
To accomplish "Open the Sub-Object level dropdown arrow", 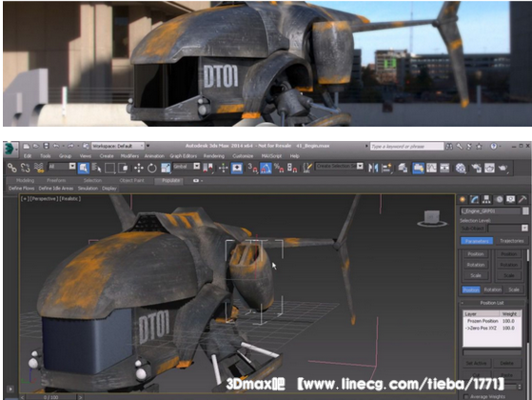I will 524,228.
